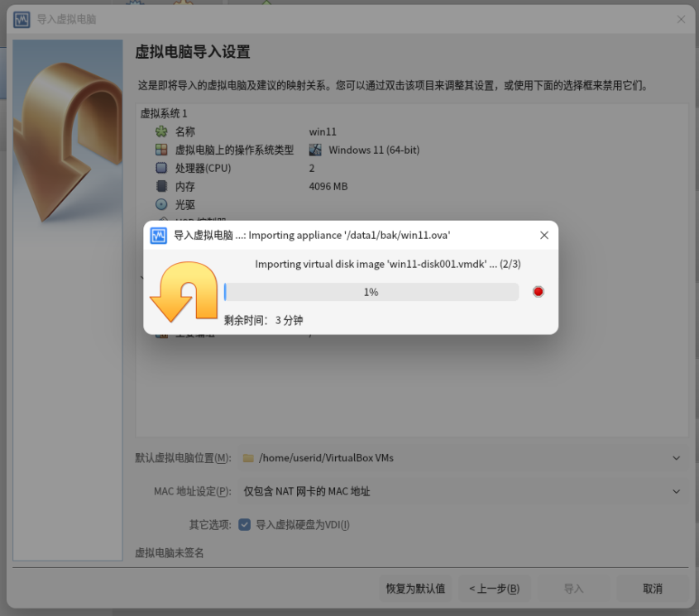Click the 导入 button

[573, 589]
